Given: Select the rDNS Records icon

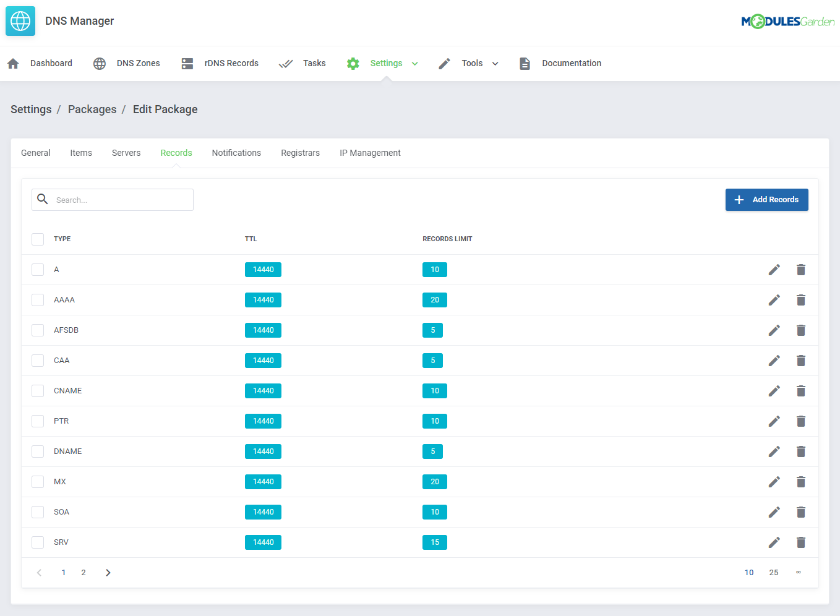Looking at the screenshot, I should pos(187,62).
